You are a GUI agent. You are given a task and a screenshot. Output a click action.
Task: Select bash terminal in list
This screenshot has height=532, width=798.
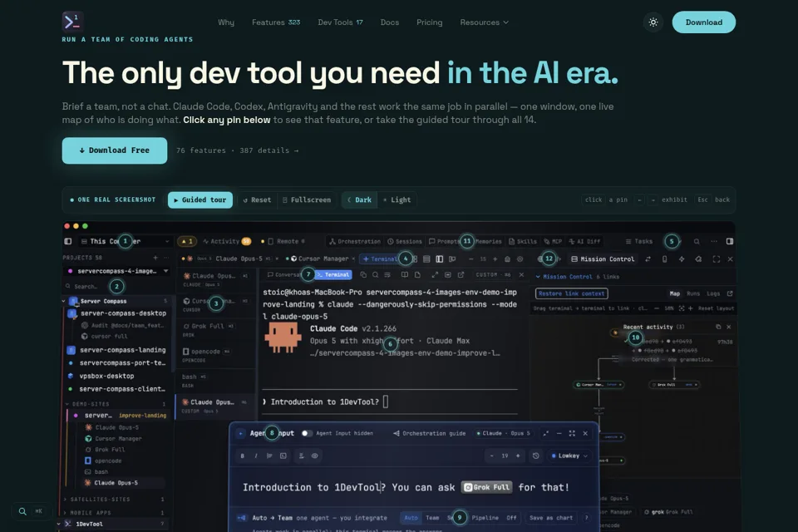click(215, 380)
